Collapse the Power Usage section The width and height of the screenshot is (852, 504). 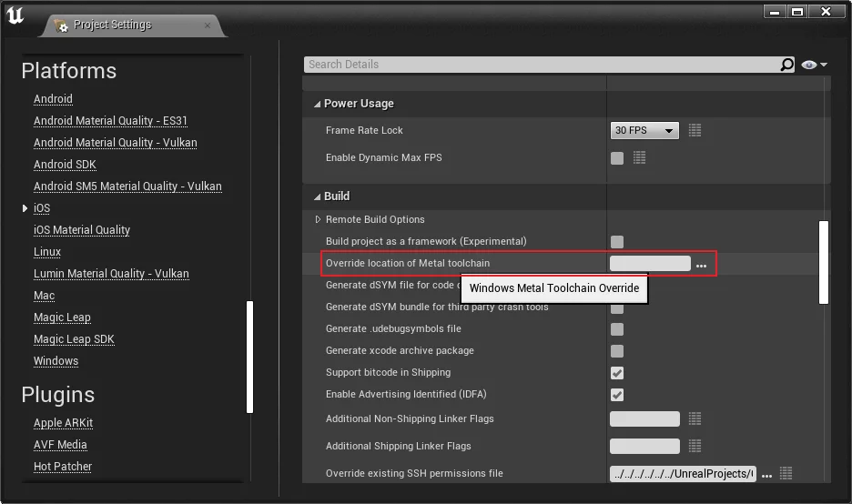318,104
